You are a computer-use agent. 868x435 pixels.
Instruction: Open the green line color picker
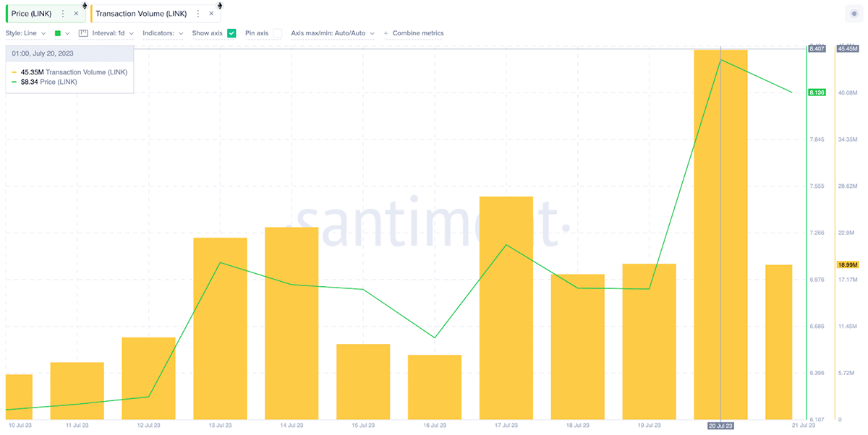coord(62,33)
